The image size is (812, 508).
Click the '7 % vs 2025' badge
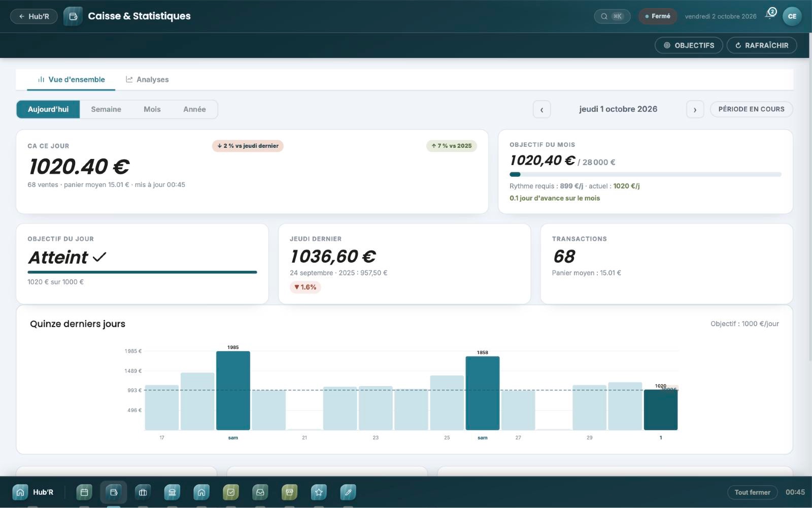click(452, 146)
